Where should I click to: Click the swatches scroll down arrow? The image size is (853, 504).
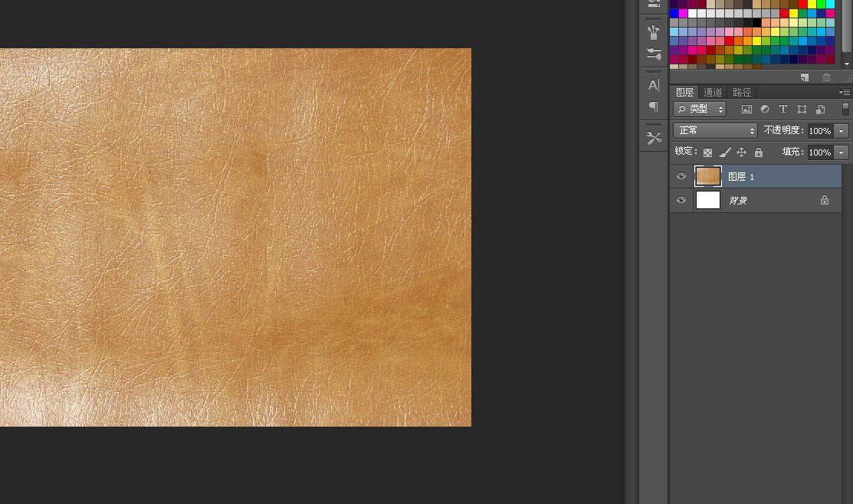tap(846, 64)
